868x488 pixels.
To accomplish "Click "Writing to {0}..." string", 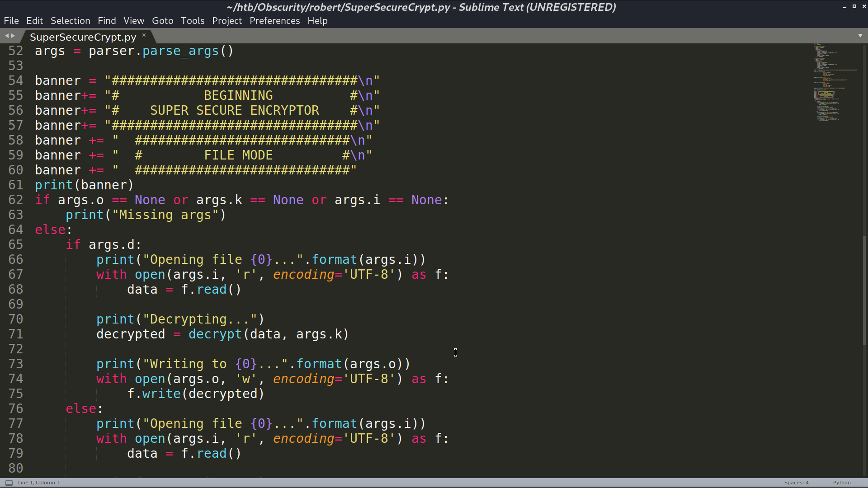I will pos(215,364).
